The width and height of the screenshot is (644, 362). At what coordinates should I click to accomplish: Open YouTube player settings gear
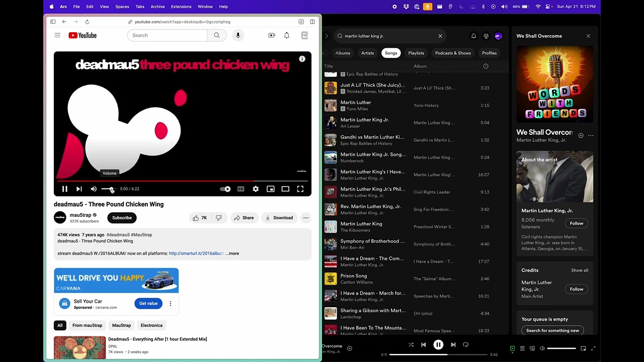point(256,189)
